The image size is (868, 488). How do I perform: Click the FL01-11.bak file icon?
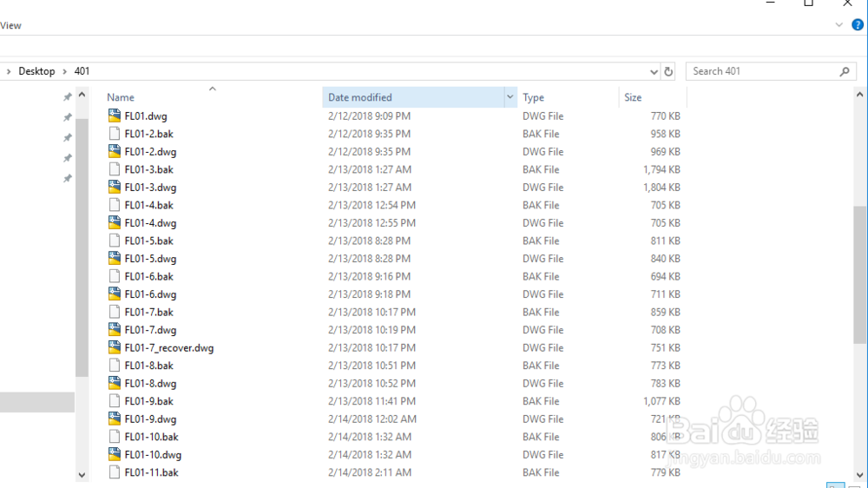(x=114, y=472)
